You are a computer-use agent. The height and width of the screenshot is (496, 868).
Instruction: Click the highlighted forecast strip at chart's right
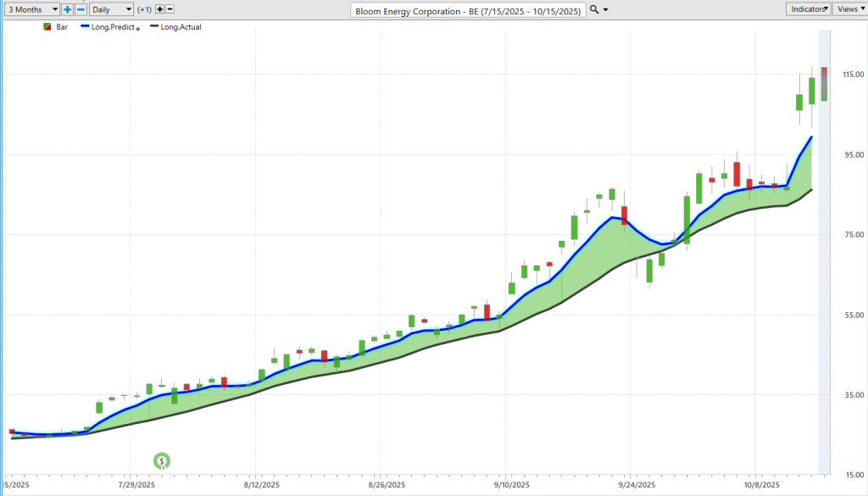click(x=823, y=254)
